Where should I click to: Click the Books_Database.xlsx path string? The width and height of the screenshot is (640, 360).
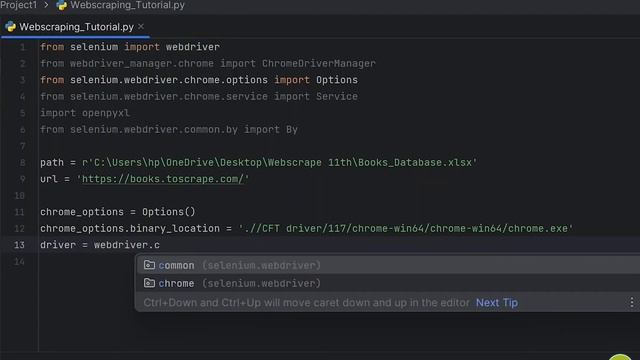point(280,162)
